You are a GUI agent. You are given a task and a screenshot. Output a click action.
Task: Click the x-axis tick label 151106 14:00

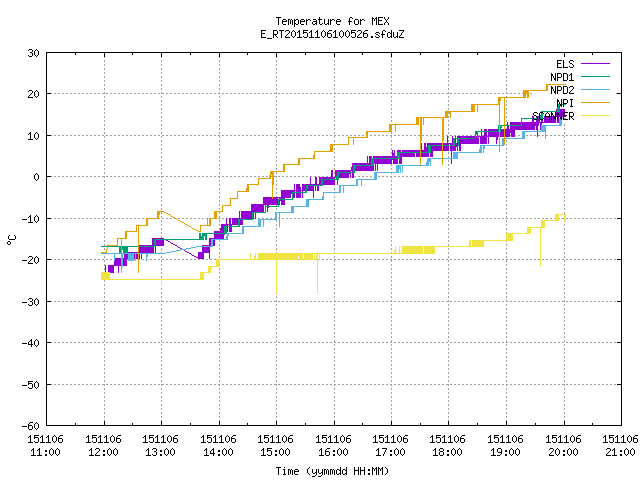218,446
